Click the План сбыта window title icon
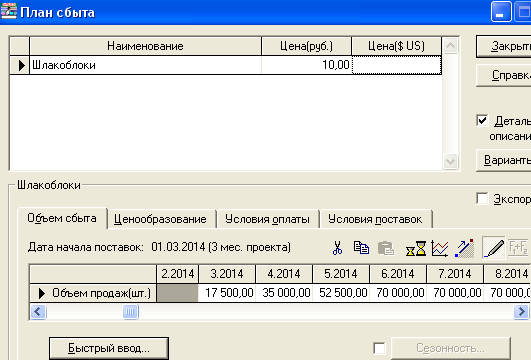 9,12
